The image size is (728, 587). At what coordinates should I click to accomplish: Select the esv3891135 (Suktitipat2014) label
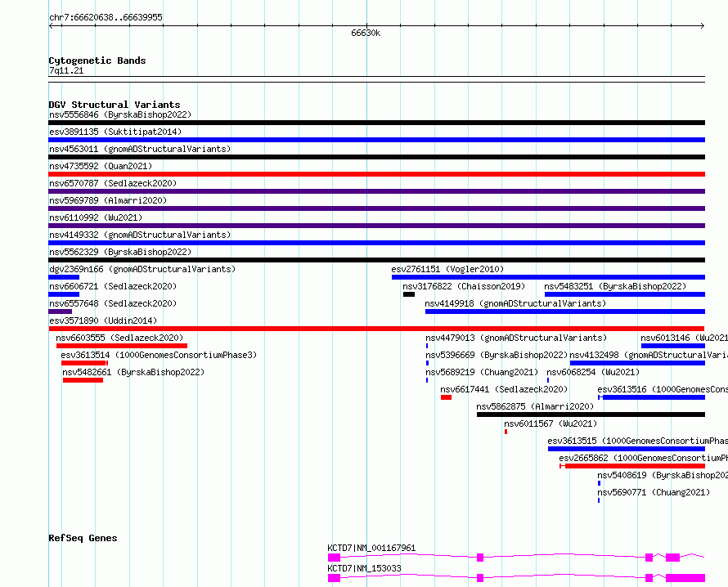[115, 132]
